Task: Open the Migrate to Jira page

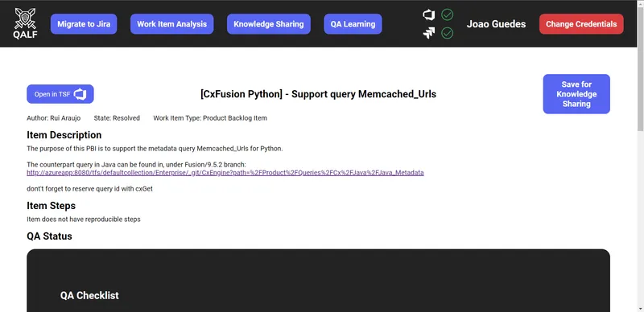Action: tap(84, 24)
